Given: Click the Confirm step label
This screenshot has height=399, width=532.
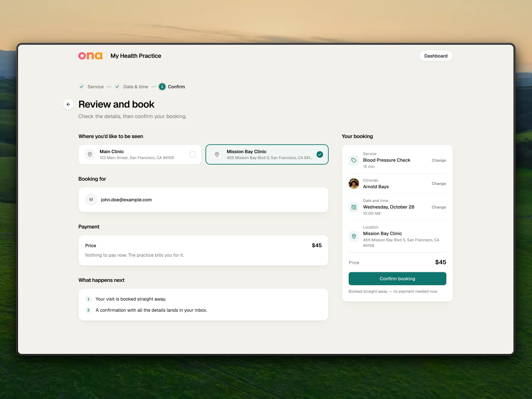Looking at the screenshot, I should pyautogui.click(x=176, y=87).
